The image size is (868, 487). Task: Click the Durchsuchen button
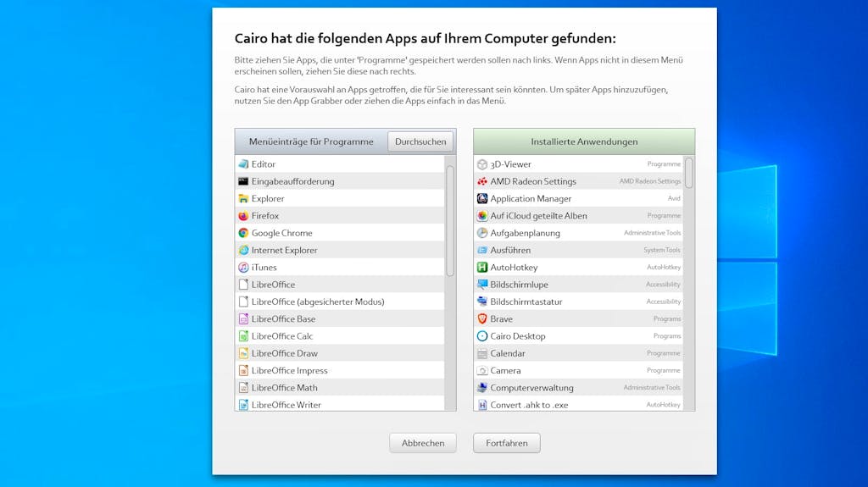[420, 141]
